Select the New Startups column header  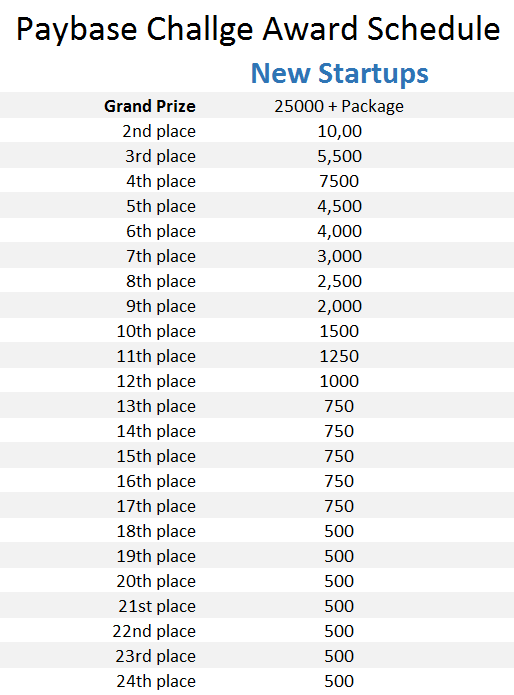pos(339,73)
